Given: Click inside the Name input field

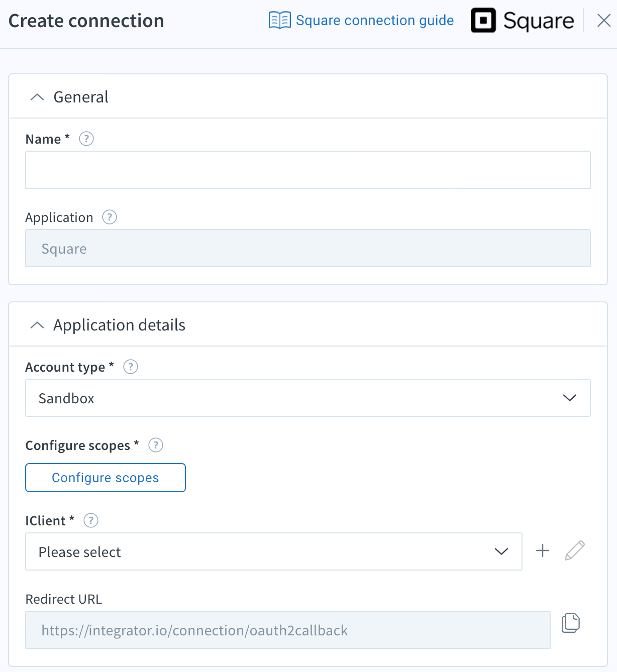Looking at the screenshot, I should coord(307,170).
